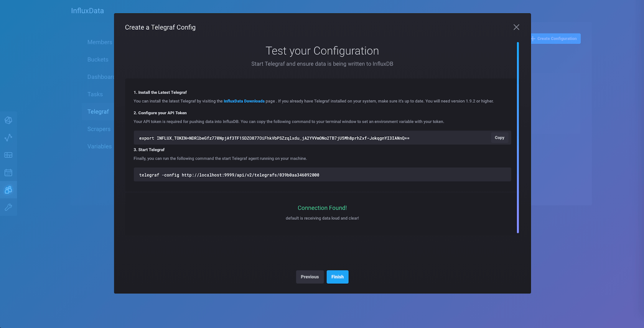This screenshot has height=328, width=644.
Task: Close the Create a Telegraf Config dialog
Action: point(516,27)
